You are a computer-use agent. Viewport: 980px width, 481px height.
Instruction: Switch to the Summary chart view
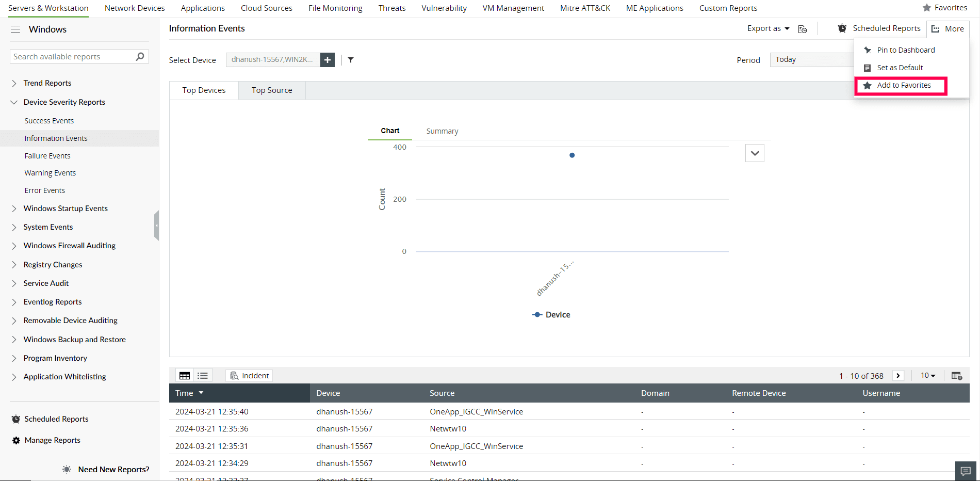[x=442, y=131]
